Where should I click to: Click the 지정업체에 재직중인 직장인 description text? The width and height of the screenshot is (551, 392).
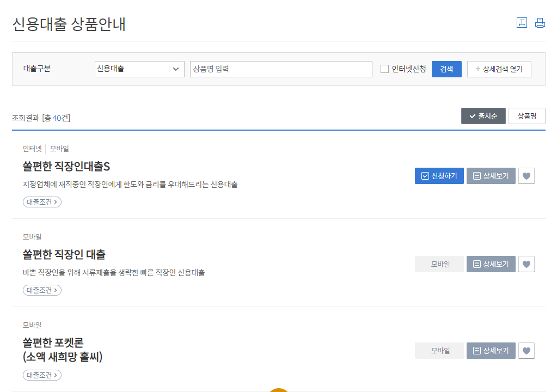coord(130,185)
